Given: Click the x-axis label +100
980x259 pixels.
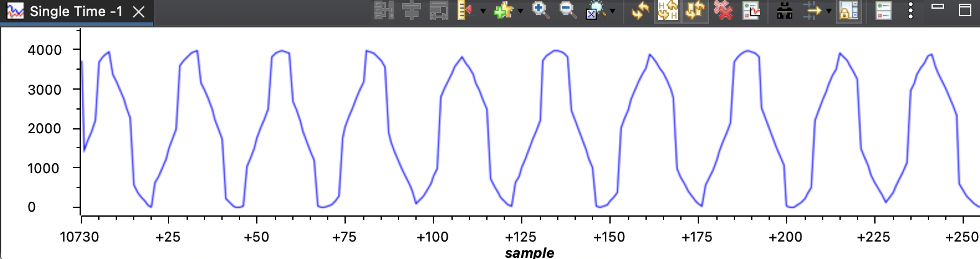Looking at the screenshot, I should [x=432, y=237].
